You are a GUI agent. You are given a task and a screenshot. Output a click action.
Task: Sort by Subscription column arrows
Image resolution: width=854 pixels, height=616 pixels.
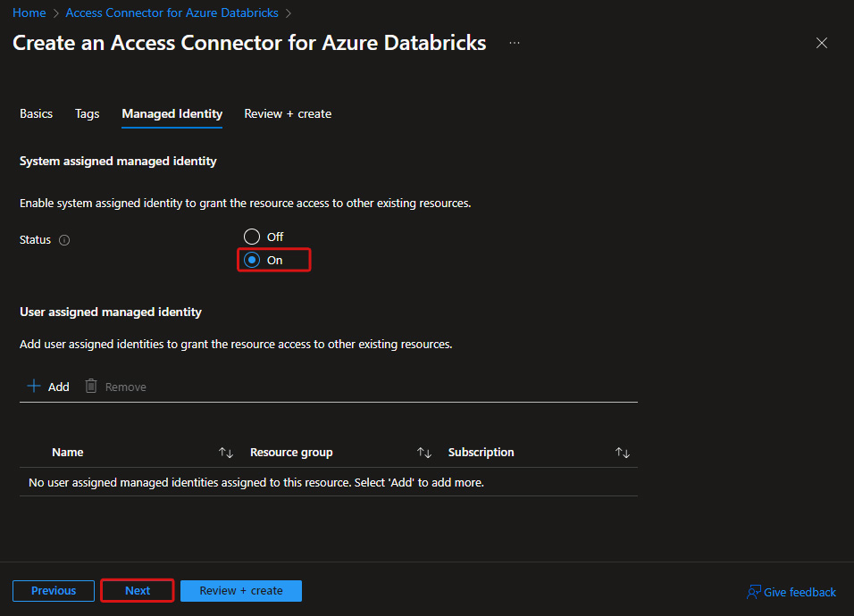tap(623, 453)
